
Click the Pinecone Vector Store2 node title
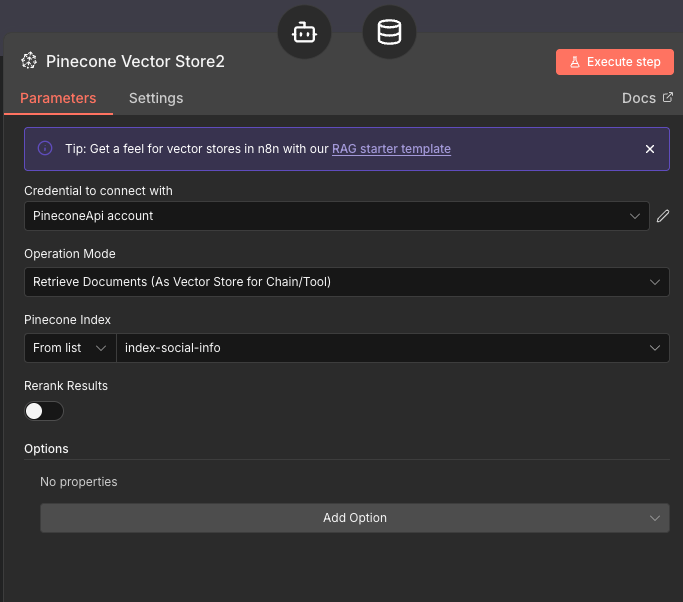pyautogui.click(x=135, y=61)
